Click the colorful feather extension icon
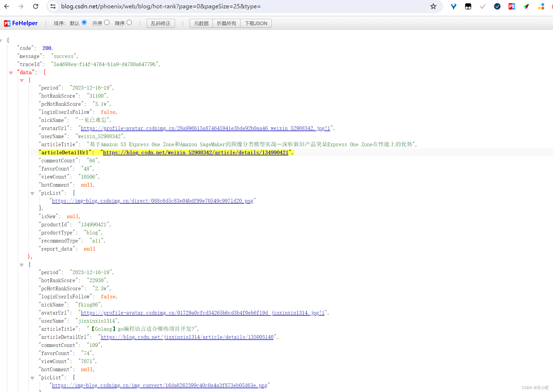This screenshot has width=553, height=392. pyautogui.click(x=526, y=6)
